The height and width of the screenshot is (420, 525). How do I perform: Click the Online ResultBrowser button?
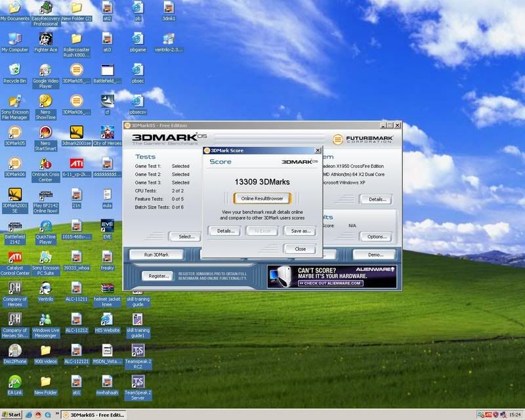tap(262, 199)
